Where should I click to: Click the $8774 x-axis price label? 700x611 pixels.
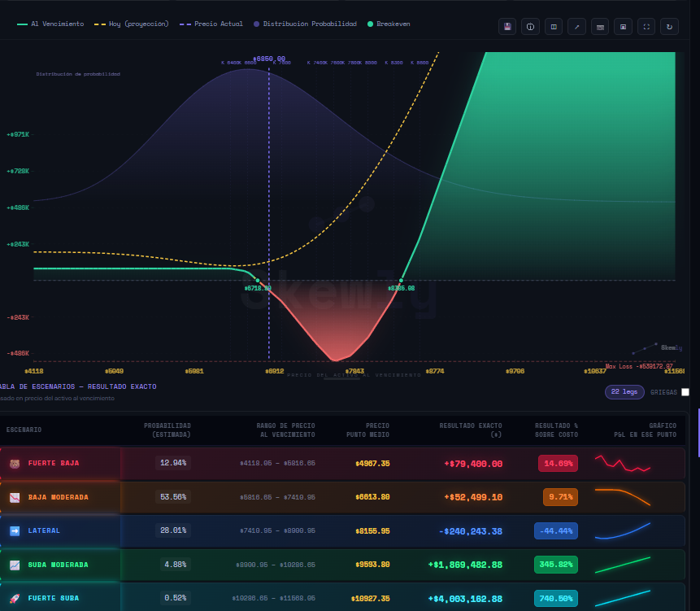point(435,371)
